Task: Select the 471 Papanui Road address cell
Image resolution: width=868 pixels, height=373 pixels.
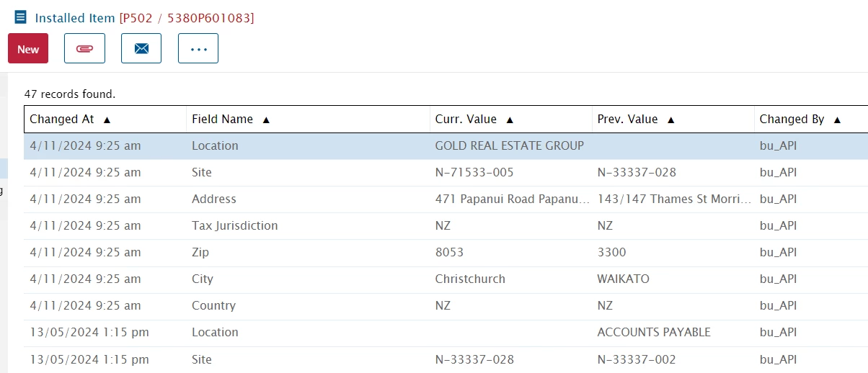Action: [512, 199]
